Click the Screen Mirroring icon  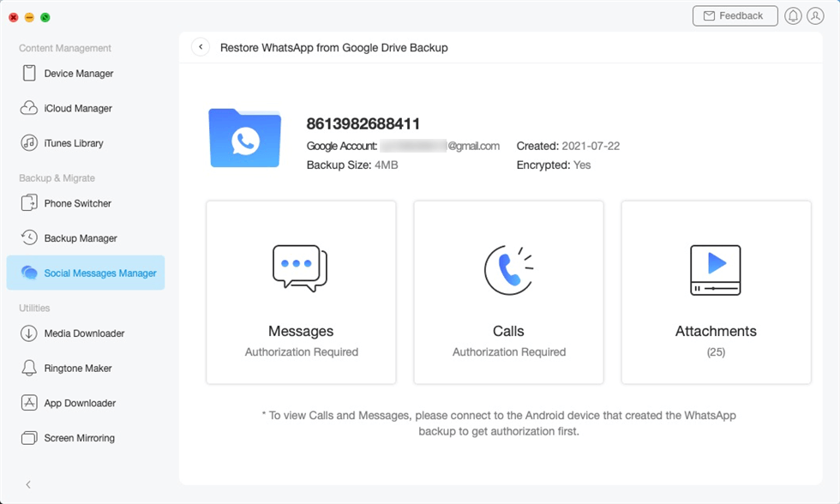coord(29,438)
